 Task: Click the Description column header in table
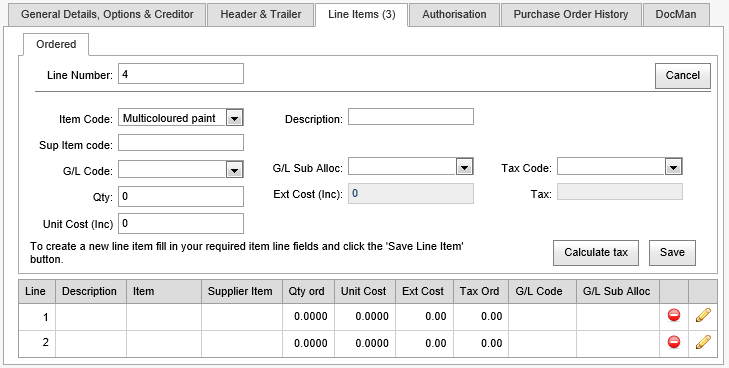click(91, 292)
